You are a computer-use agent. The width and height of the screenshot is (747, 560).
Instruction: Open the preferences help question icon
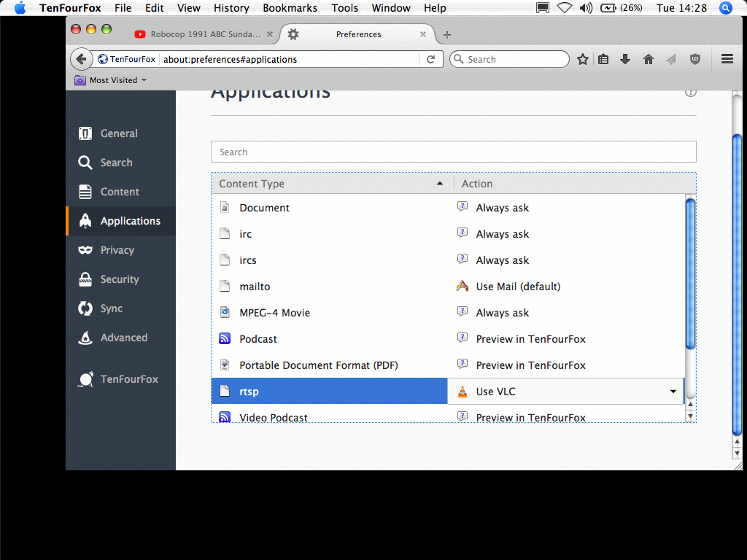690,93
